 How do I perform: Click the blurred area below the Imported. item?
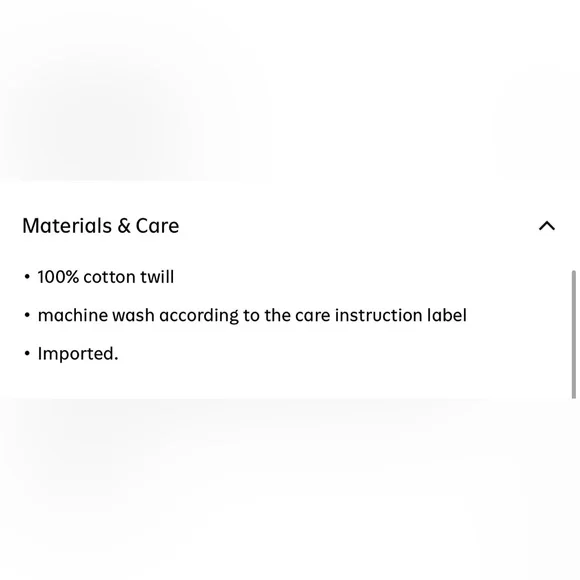coord(290,489)
